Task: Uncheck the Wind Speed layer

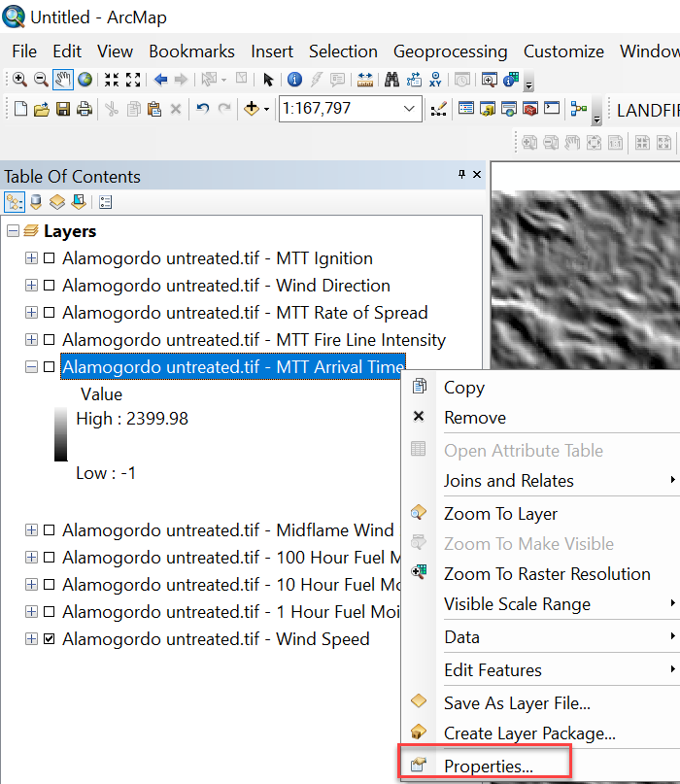Action: (x=49, y=639)
